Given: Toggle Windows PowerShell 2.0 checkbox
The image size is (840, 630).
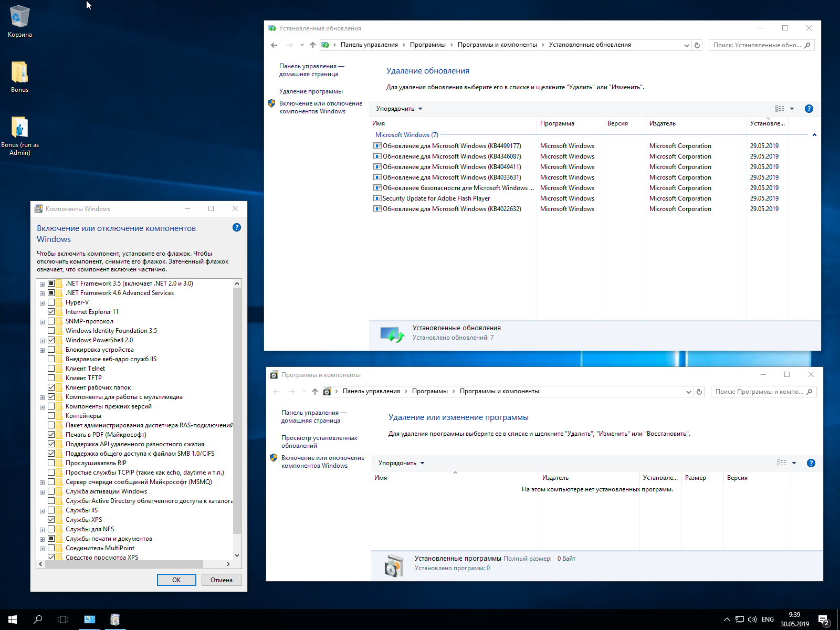Looking at the screenshot, I should [51, 340].
